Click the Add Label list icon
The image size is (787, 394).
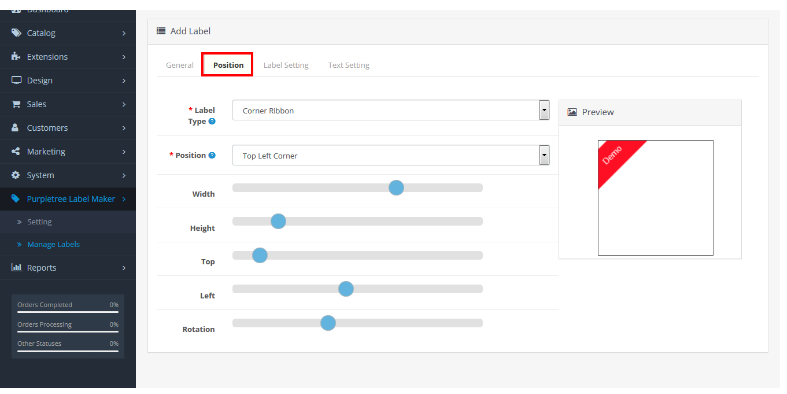tap(161, 31)
